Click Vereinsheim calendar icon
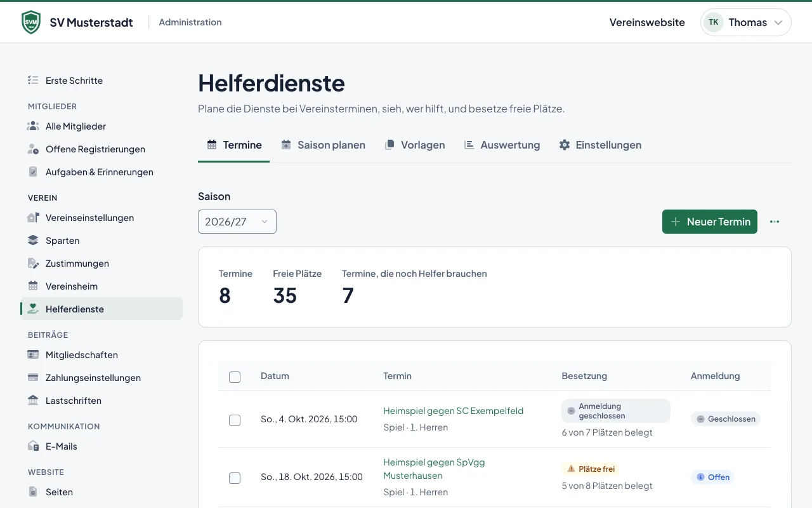The image size is (812, 508). (x=33, y=286)
